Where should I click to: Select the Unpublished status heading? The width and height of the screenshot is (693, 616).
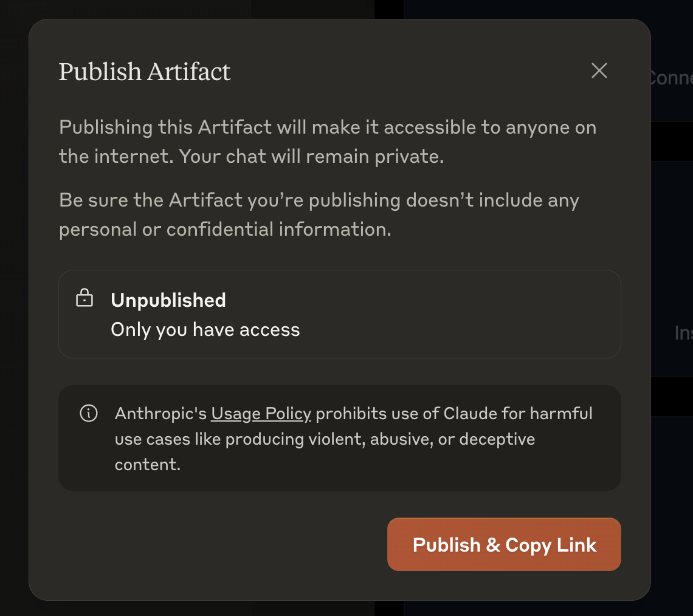pyautogui.click(x=168, y=300)
